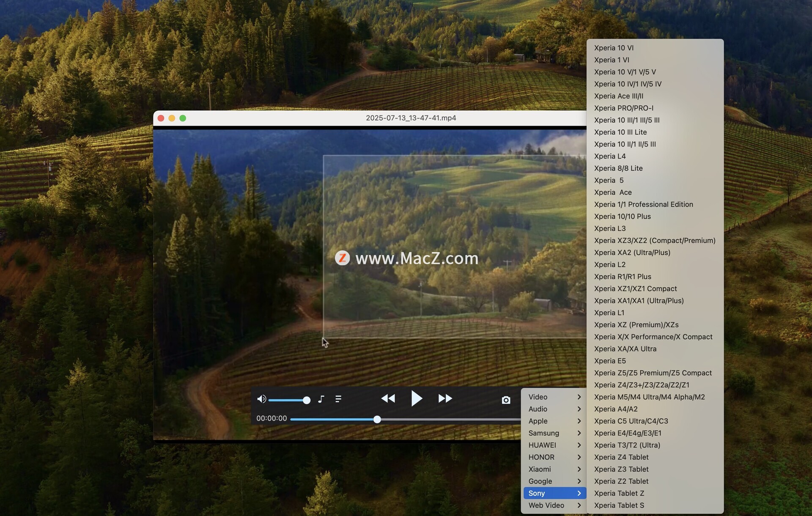The image size is (812, 516).
Task: Click the green full screen button
Action: click(183, 118)
